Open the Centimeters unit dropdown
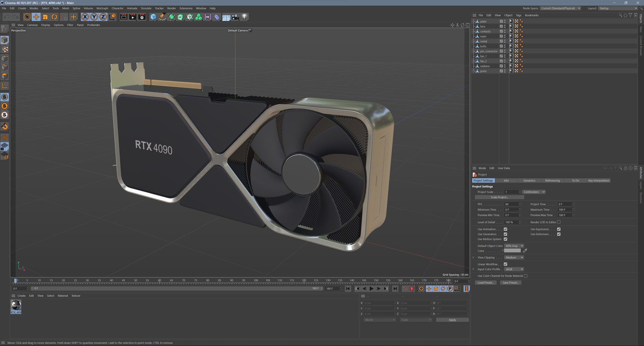 coord(534,192)
